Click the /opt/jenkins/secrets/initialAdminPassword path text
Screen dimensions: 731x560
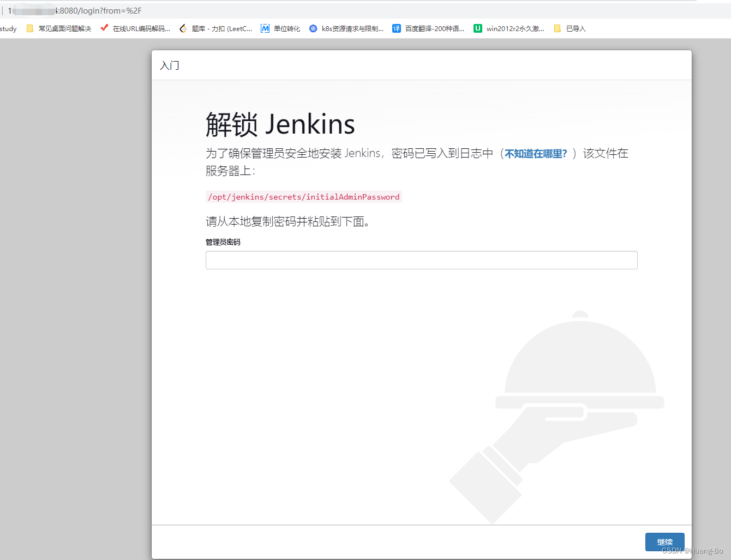[x=304, y=197]
